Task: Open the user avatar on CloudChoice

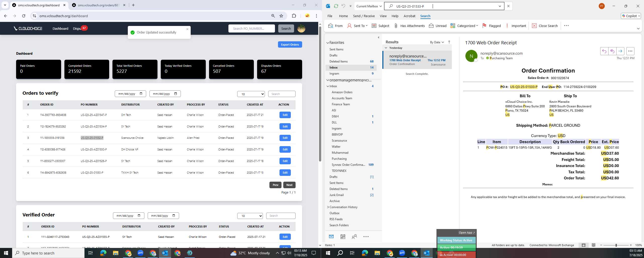Action: [301, 28]
